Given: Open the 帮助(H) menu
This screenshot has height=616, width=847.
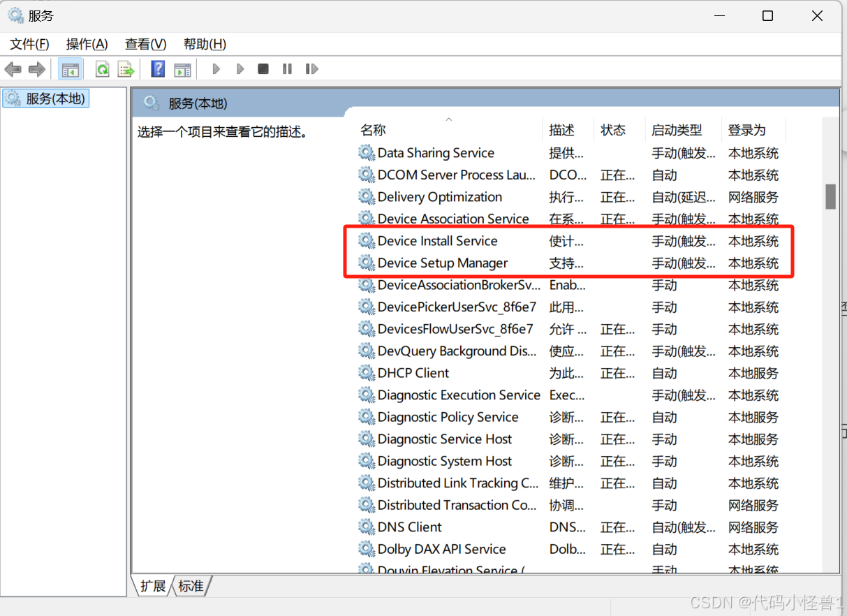Looking at the screenshot, I should point(205,44).
